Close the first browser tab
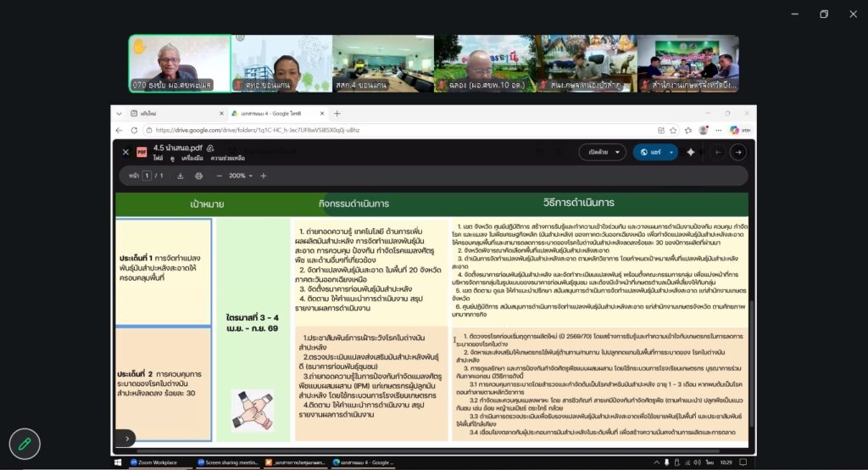Image resolution: width=868 pixels, height=470 pixels. click(221, 114)
